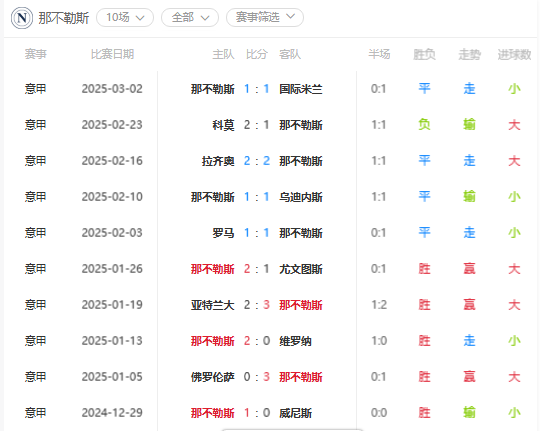Expand the 全部 filter dropdown

click(x=190, y=17)
